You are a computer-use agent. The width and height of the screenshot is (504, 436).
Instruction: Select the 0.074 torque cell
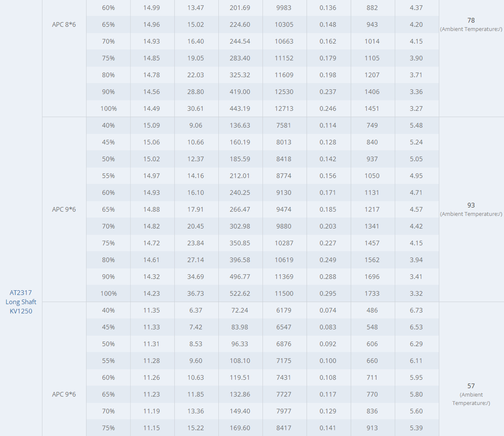point(328,310)
